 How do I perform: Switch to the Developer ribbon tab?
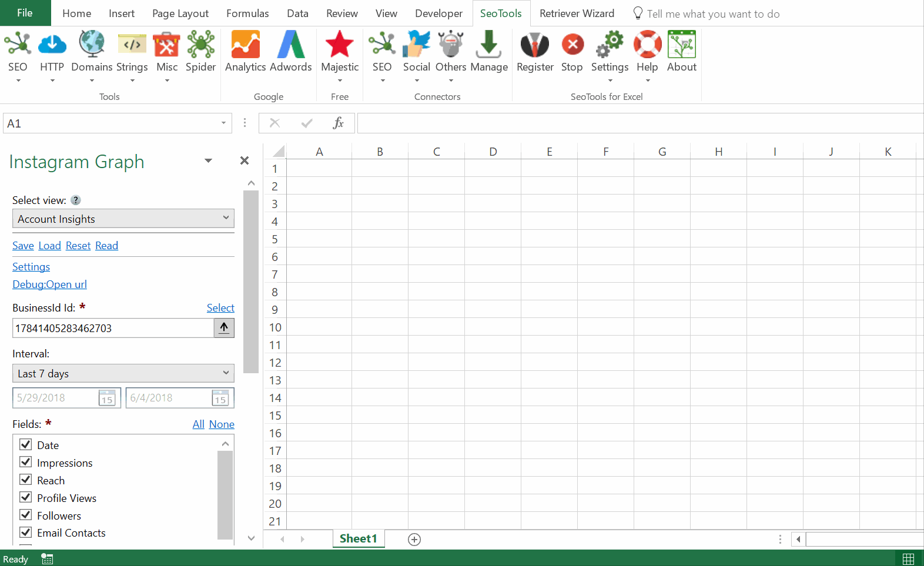(438, 13)
